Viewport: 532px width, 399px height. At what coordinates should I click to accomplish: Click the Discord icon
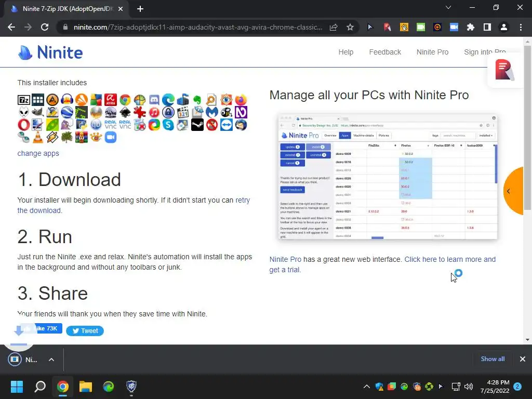(154, 100)
